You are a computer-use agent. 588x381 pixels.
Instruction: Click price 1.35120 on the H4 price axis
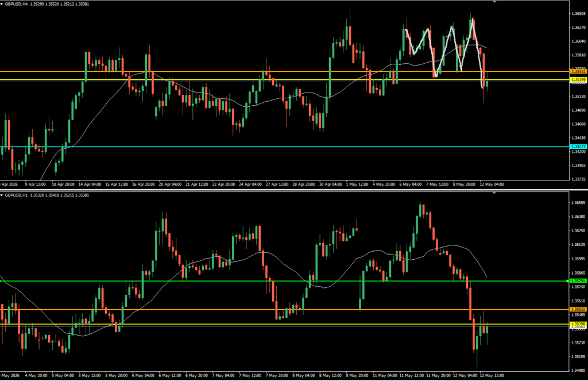[578, 97]
